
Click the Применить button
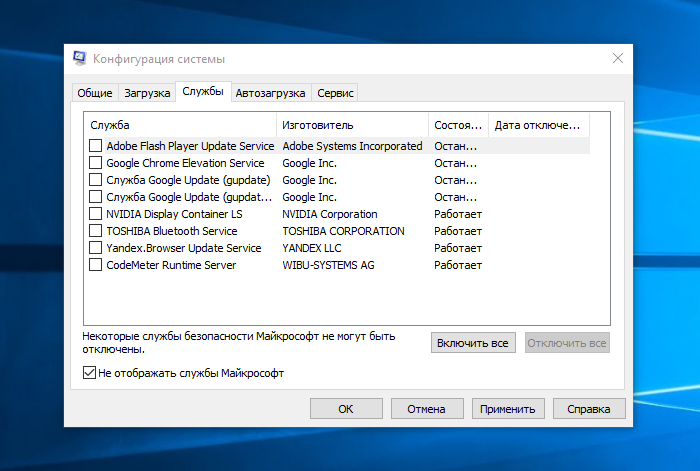pos(508,408)
